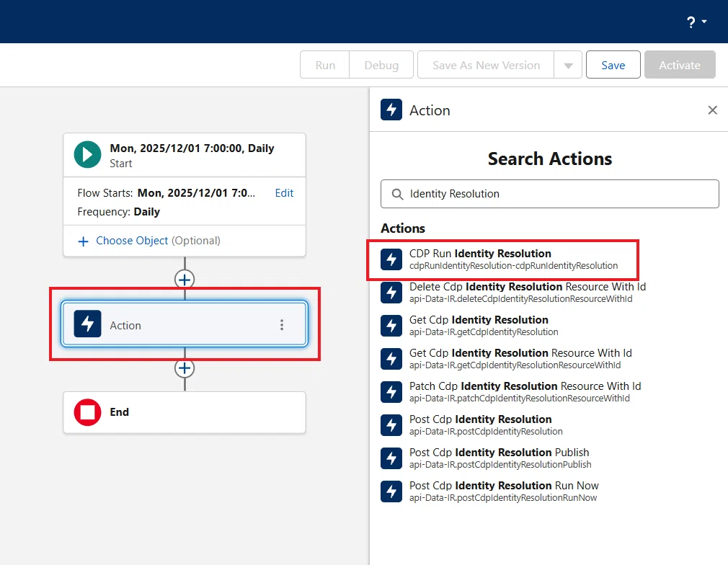728x565 pixels.
Task: Open the Action node three-dot menu
Action: pyautogui.click(x=281, y=325)
